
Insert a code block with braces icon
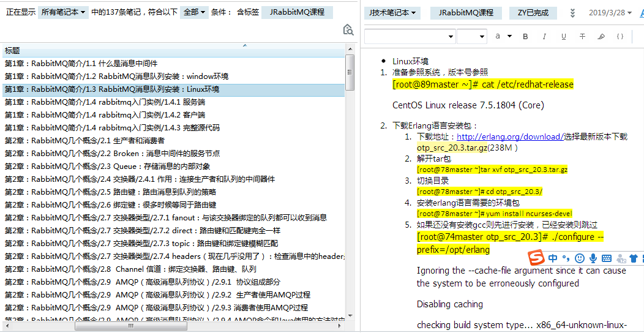[620, 36]
